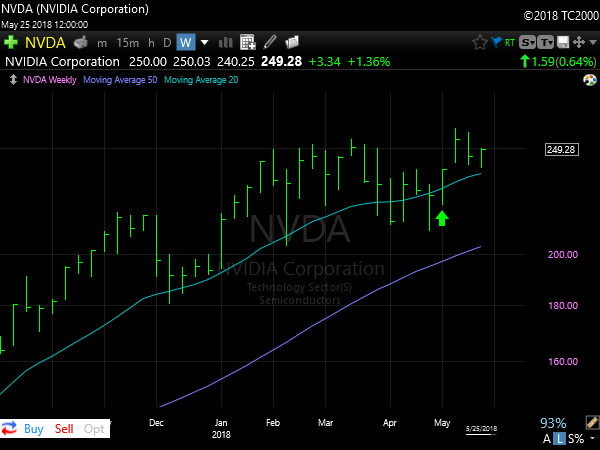The width and height of the screenshot is (600, 450).
Task: Click the +1.36% percent change value
Action: pos(368,62)
